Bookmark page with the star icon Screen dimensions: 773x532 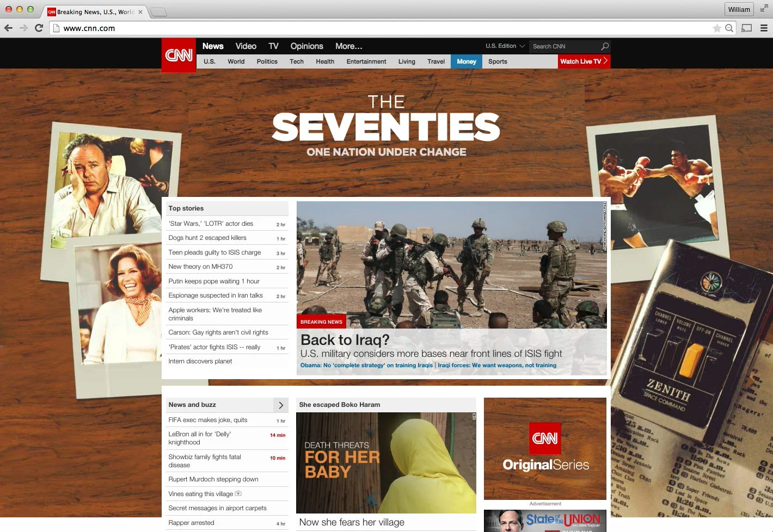tap(717, 28)
